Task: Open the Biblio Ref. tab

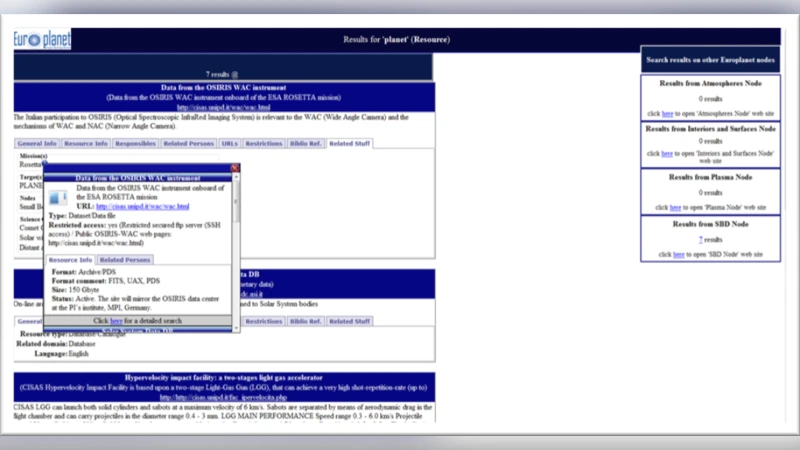Action: pyautogui.click(x=306, y=144)
